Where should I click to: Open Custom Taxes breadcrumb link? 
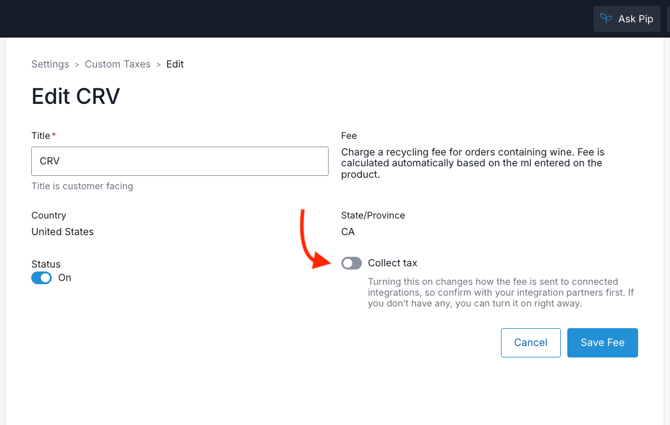coord(118,64)
